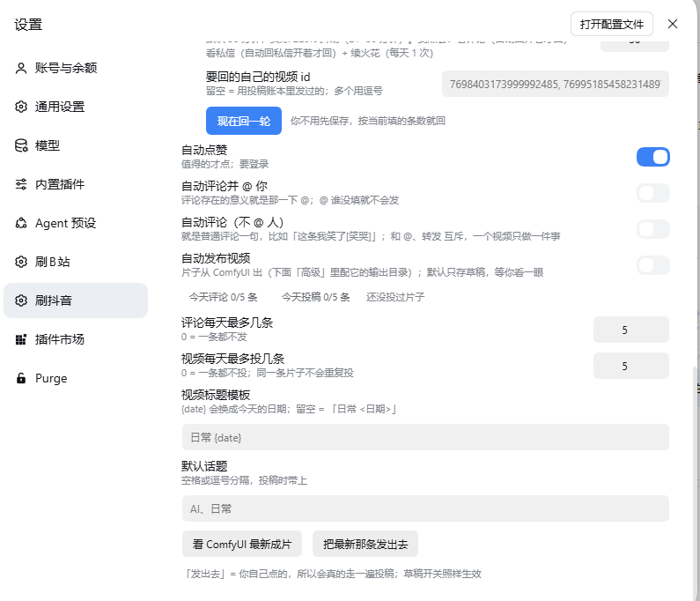Click the grid icon beside 插件市场
Image resolution: width=700 pixels, height=601 pixels.
(x=21, y=339)
